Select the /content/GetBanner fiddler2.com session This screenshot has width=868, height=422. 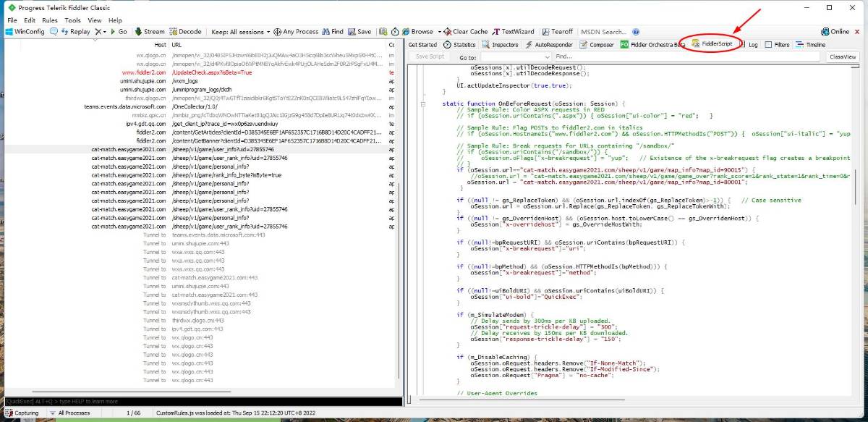[199, 141]
